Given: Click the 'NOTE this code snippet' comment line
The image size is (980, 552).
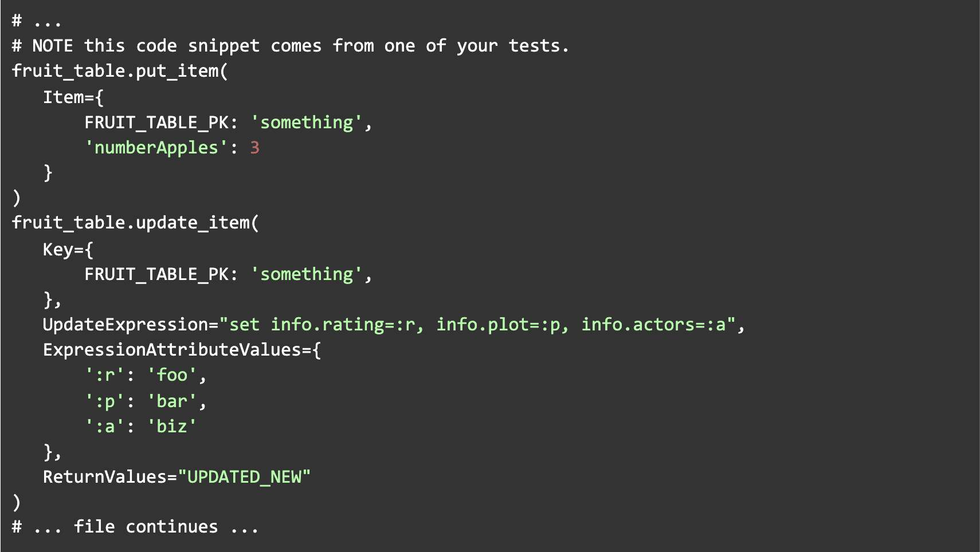Looking at the screenshot, I should [x=290, y=46].
